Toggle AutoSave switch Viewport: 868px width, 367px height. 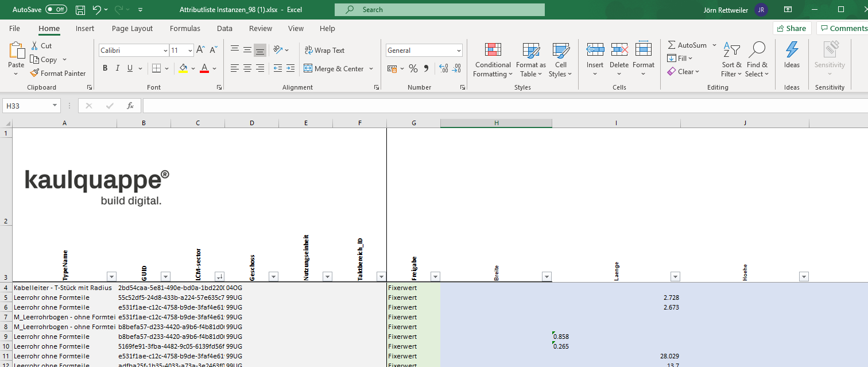pos(56,10)
